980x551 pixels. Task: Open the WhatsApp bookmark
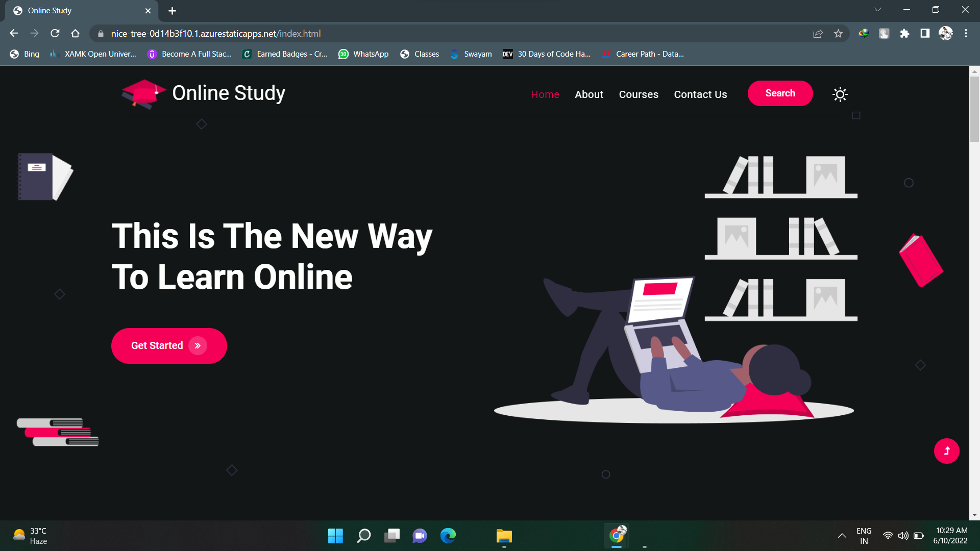pyautogui.click(x=363, y=54)
